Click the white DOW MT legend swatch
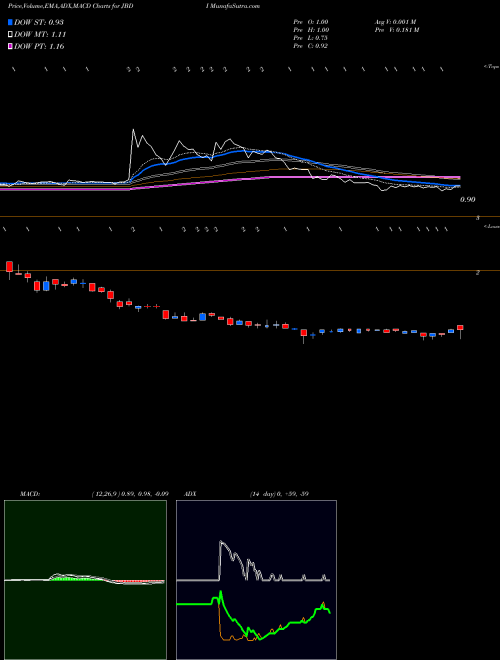Screen dimensions: 500x660 pos(11,35)
